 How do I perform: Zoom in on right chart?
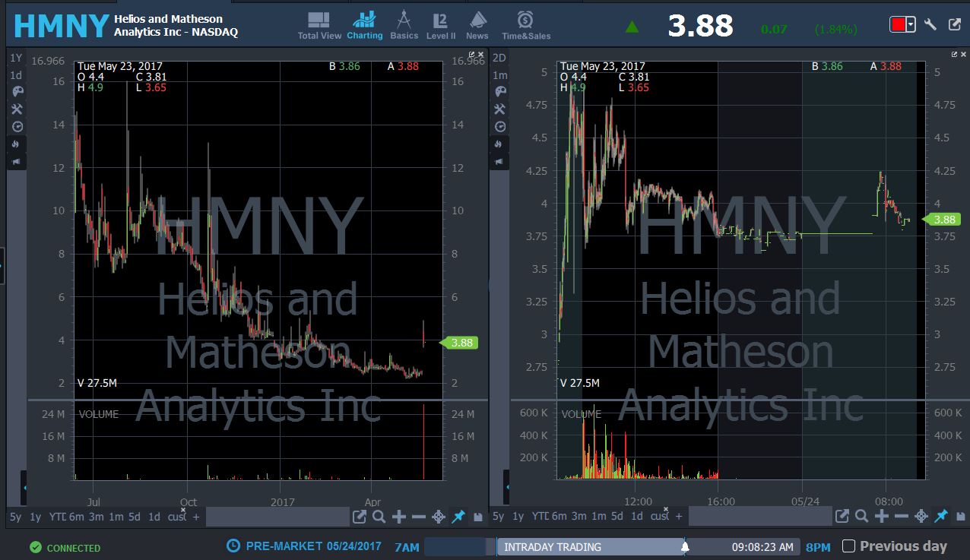click(881, 517)
